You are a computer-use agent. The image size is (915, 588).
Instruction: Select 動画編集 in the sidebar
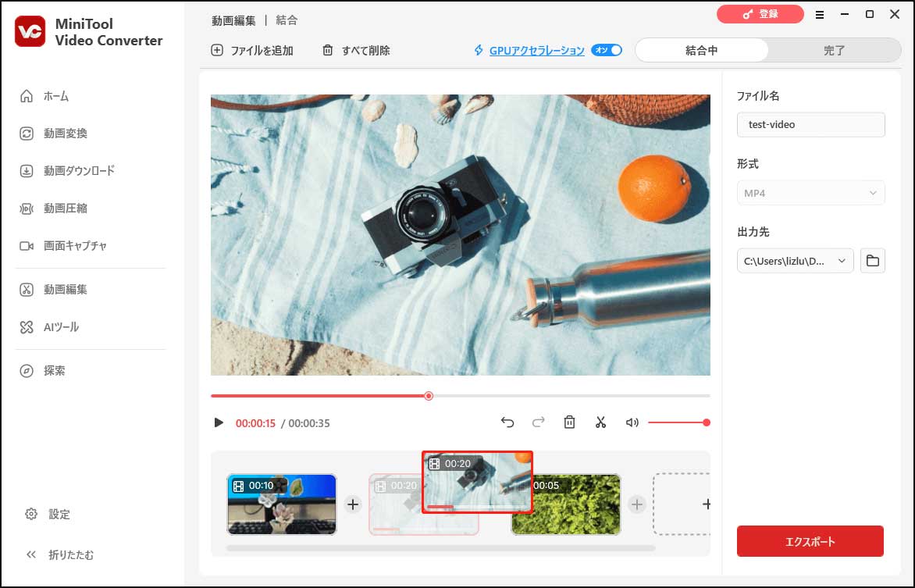[54, 290]
